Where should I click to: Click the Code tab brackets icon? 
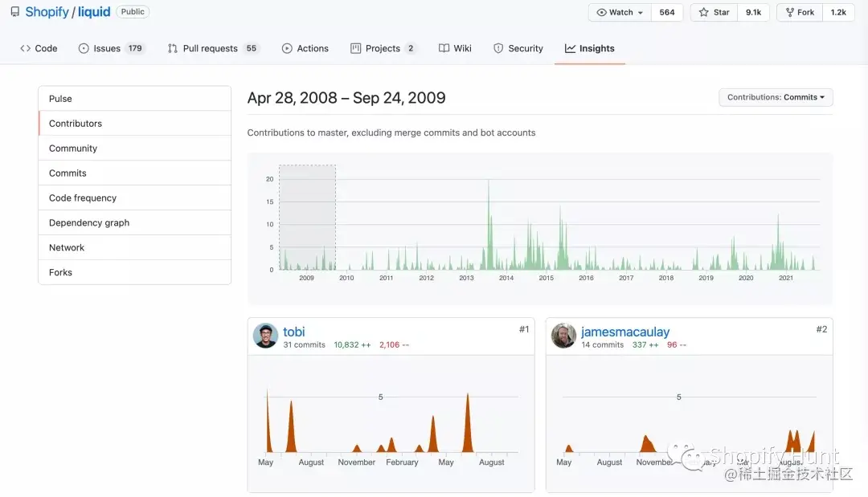click(26, 48)
